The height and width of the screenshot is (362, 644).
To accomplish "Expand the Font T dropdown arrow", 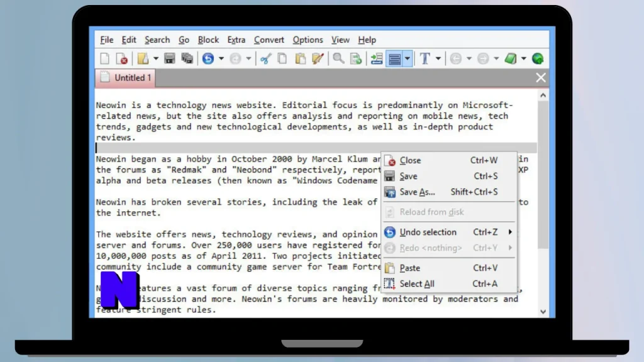I will [x=438, y=58].
